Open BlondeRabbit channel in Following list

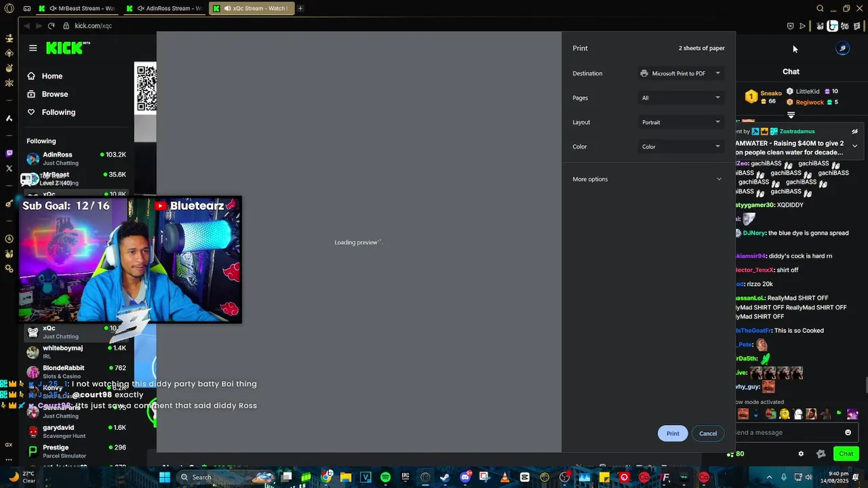(x=76, y=371)
